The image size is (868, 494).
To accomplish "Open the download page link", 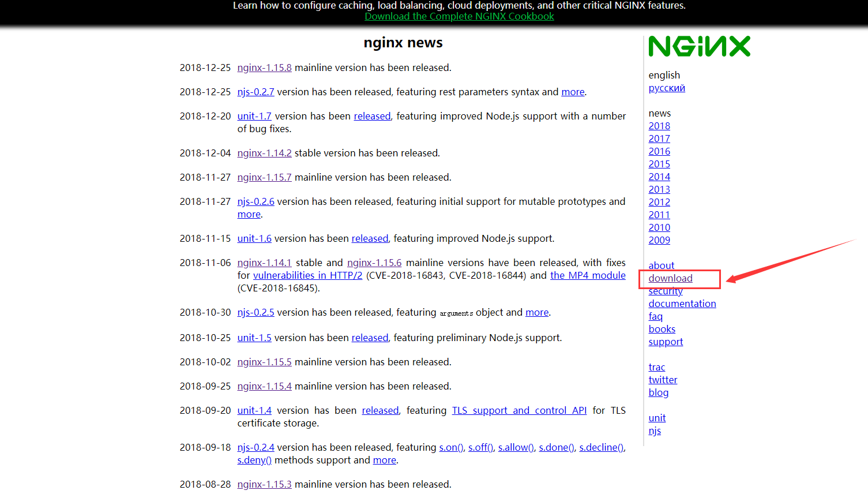I will coord(670,278).
